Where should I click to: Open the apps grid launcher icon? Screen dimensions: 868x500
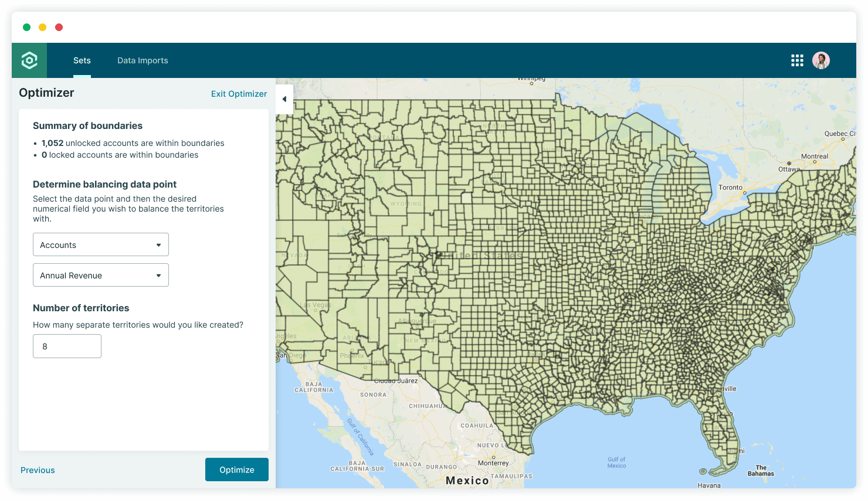(797, 60)
